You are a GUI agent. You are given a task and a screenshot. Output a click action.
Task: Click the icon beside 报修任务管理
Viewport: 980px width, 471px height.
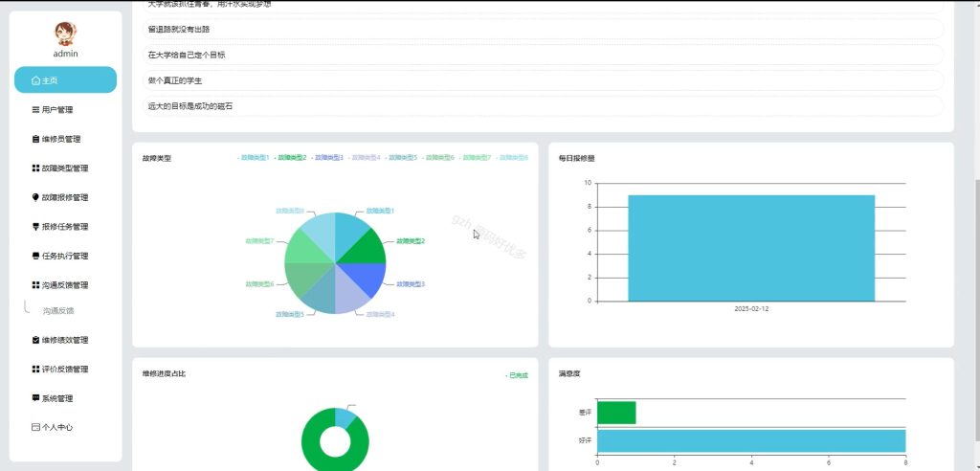click(x=35, y=227)
